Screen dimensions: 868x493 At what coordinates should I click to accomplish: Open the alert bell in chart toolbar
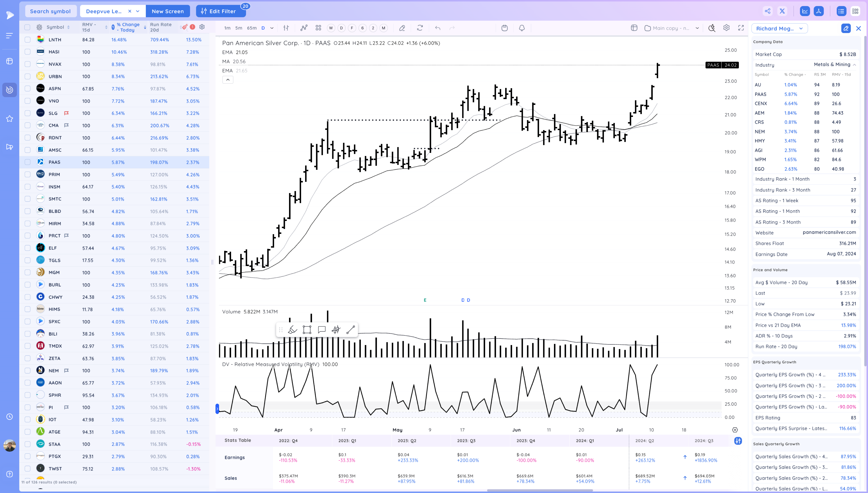tap(522, 28)
